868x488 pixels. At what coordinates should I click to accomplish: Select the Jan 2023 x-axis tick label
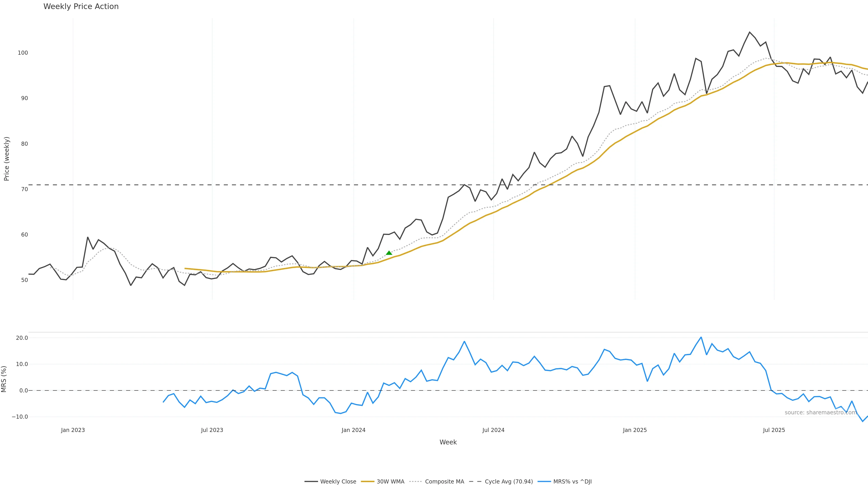click(x=73, y=430)
